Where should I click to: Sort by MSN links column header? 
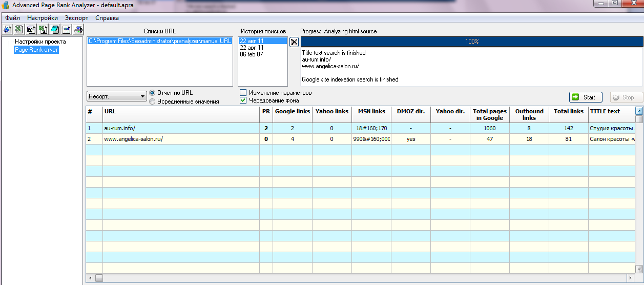(371, 114)
